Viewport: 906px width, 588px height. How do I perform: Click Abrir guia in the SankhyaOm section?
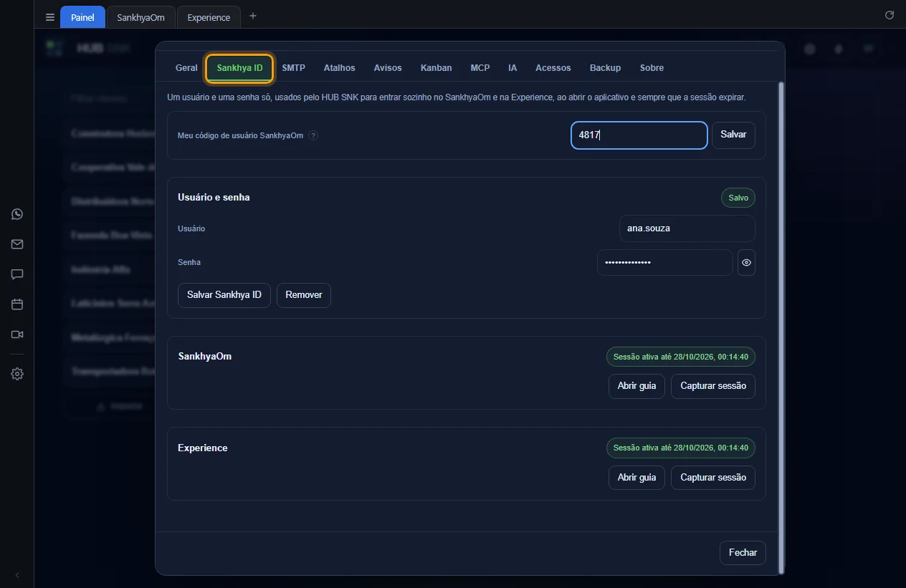pyautogui.click(x=636, y=386)
